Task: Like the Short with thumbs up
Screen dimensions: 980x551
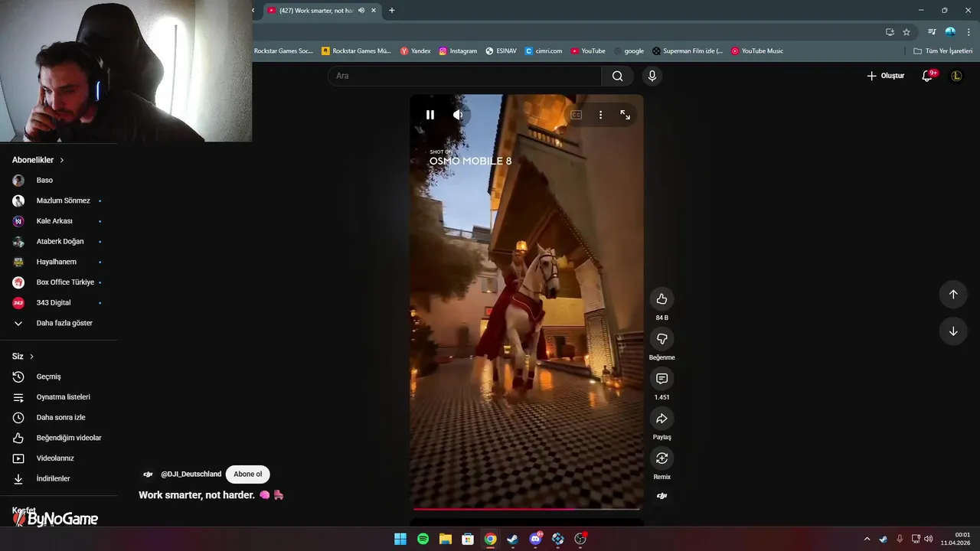Action: coord(661,299)
